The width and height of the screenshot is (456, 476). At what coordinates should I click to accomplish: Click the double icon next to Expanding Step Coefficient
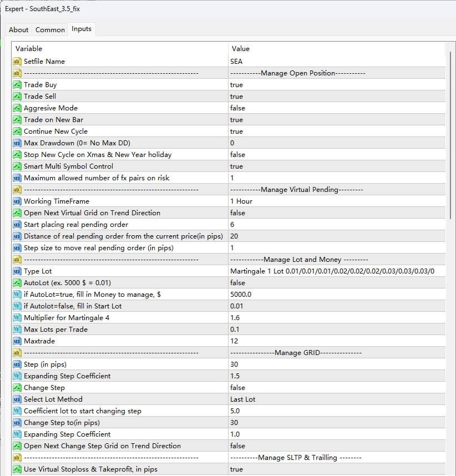tap(17, 376)
